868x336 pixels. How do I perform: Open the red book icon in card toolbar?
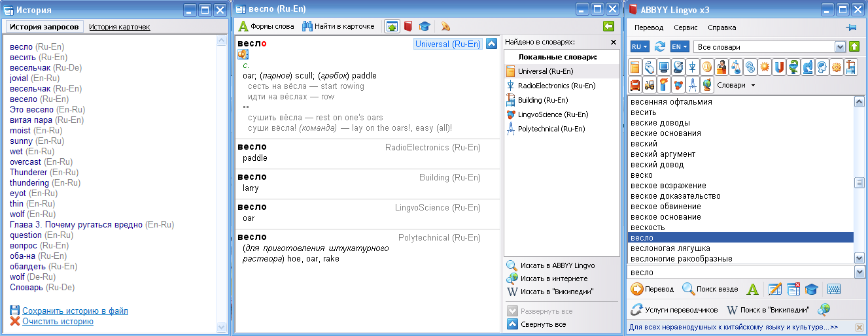click(x=408, y=26)
